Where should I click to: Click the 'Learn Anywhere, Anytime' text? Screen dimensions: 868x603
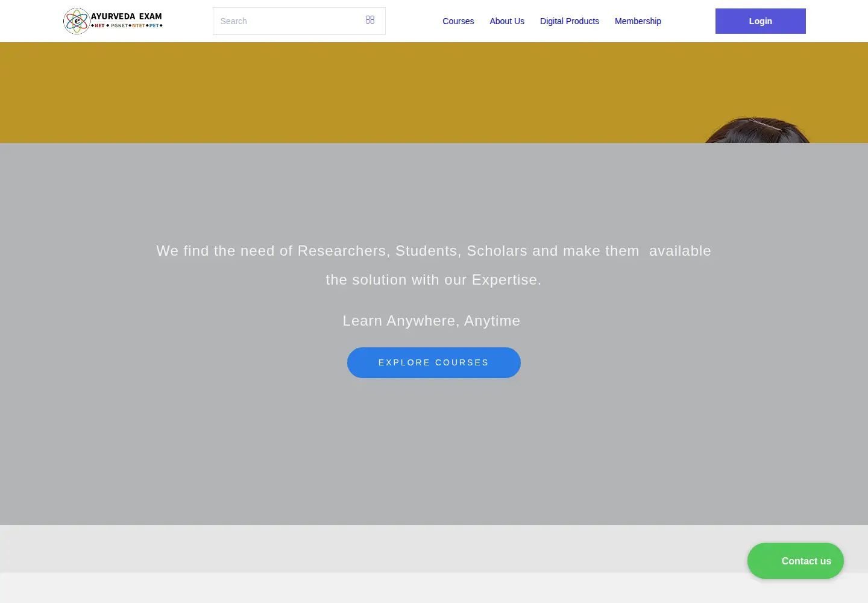pos(432,321)
